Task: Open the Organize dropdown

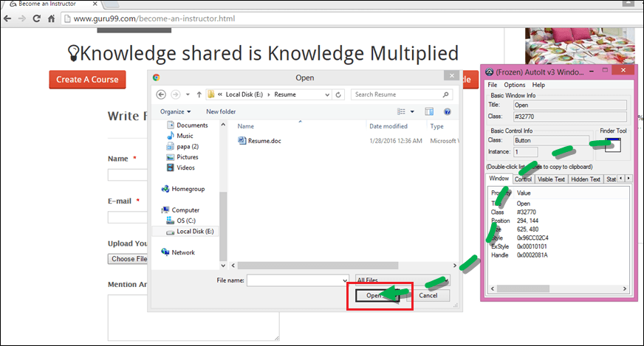Action: click(176, 111)
